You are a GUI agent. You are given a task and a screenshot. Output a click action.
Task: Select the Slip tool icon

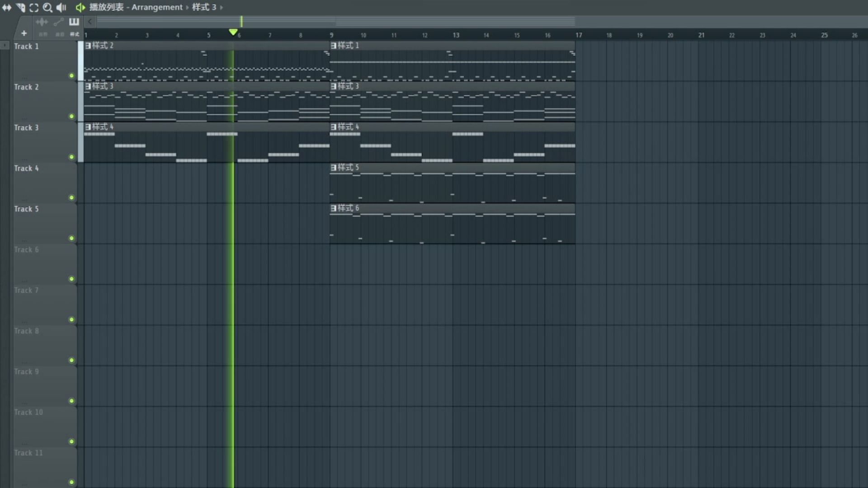(x=7, y=7)
